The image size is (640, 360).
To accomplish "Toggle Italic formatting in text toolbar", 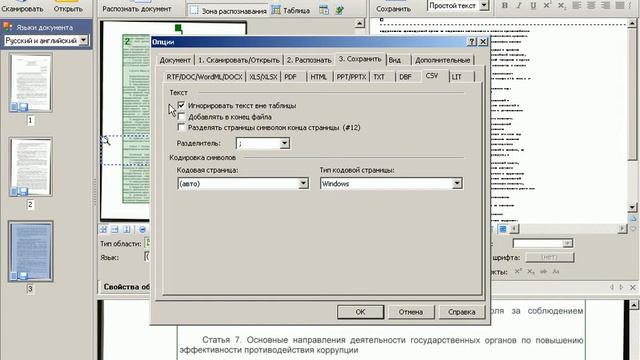I will [x=519, y=5].
